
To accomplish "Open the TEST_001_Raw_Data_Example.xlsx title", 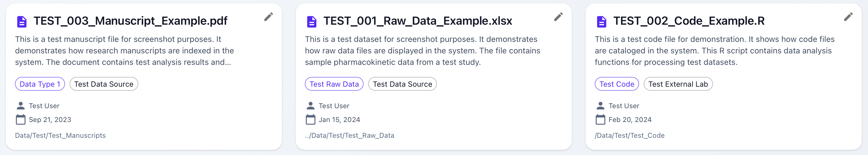I will tap(418, 21).
